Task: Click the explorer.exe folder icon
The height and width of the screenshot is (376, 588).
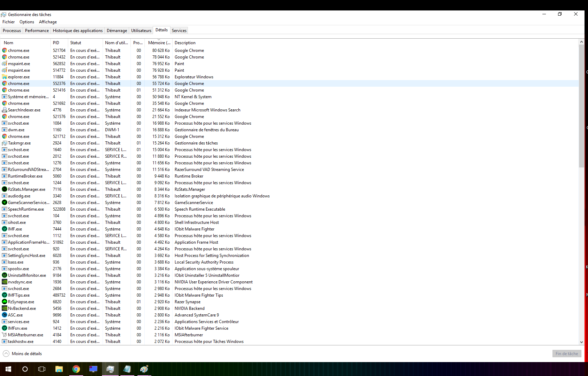Action: click(5, 77)
